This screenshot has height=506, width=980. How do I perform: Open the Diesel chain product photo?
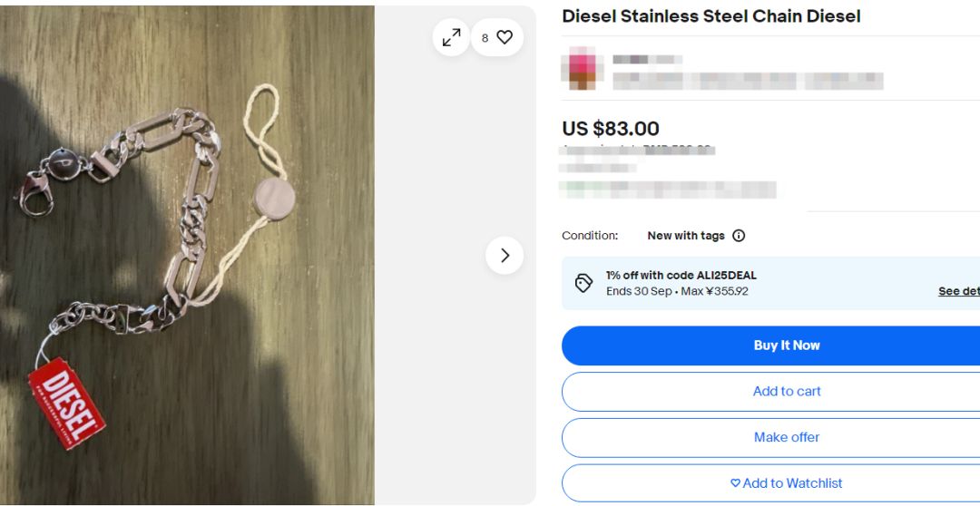point(187,254)
